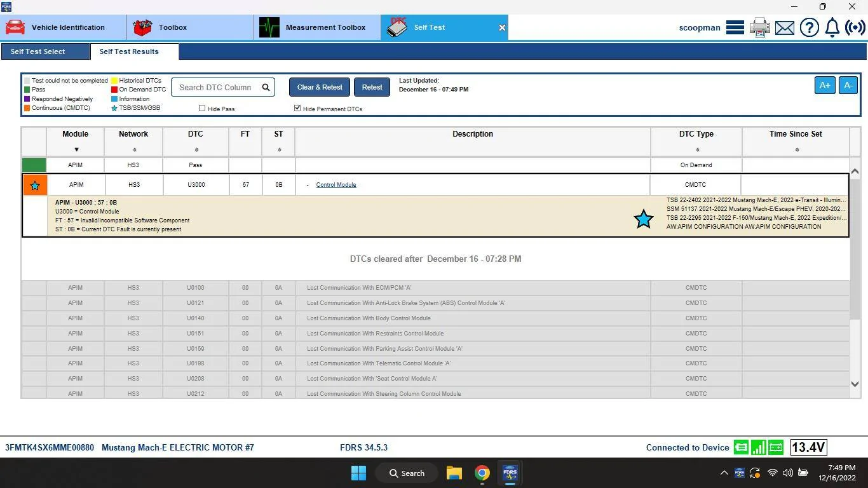Image resolution: width=868 pixels, height=488 pixels.
Task: Expand the system tray hidden icons chevron
Action: pos(724,473)
